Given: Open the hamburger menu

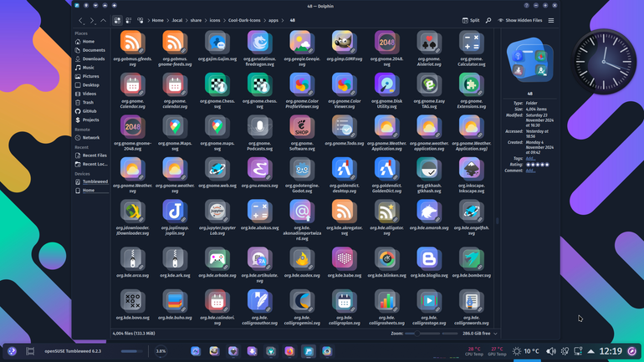Looking at the screenshot, I should tap(551, 20).
